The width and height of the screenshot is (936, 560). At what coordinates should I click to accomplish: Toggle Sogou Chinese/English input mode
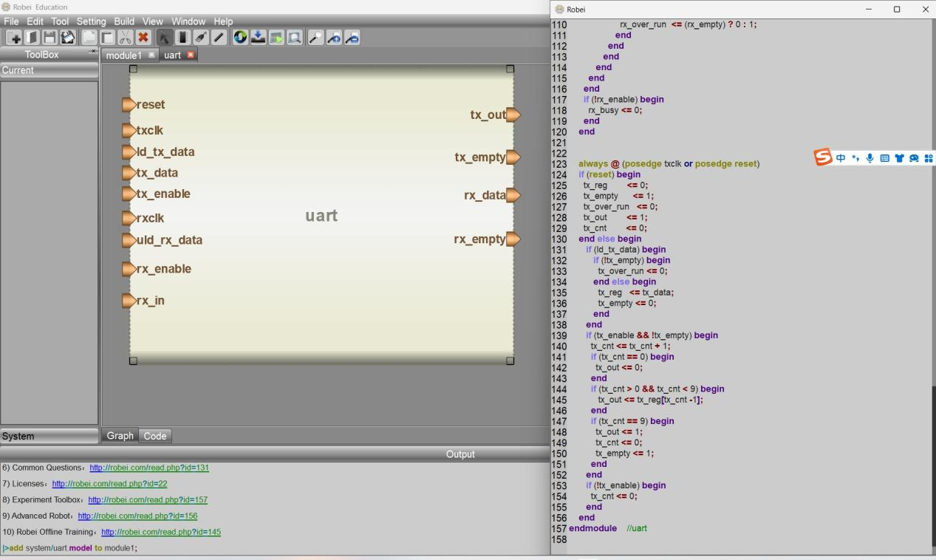click(841, 158)
